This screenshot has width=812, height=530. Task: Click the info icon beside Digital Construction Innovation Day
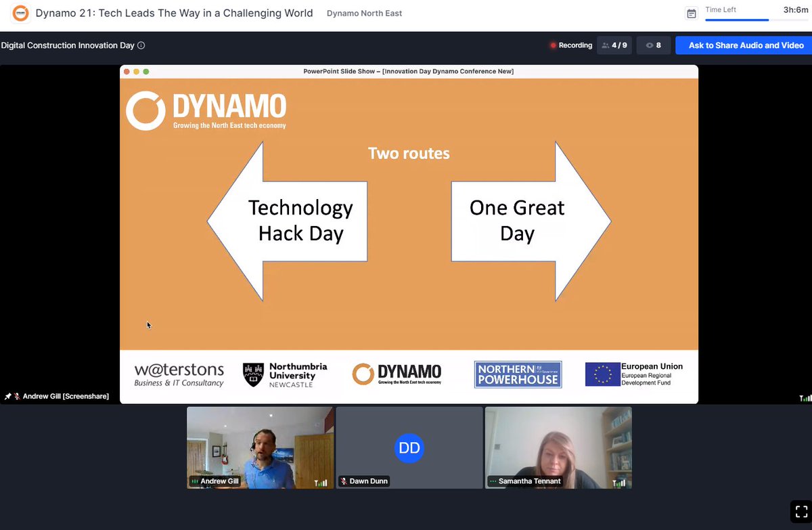pos(141,45)
